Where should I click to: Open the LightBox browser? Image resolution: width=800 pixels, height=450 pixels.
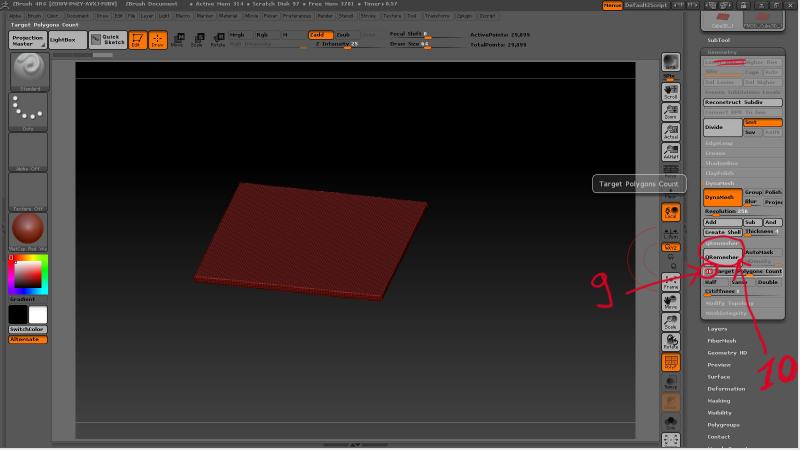tap(68, 40)
